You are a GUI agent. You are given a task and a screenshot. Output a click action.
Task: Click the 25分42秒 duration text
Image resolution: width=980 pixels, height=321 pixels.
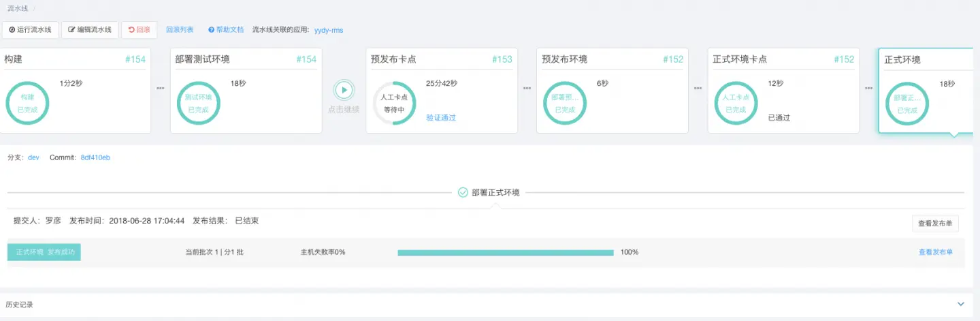click(x=442, y=84)
